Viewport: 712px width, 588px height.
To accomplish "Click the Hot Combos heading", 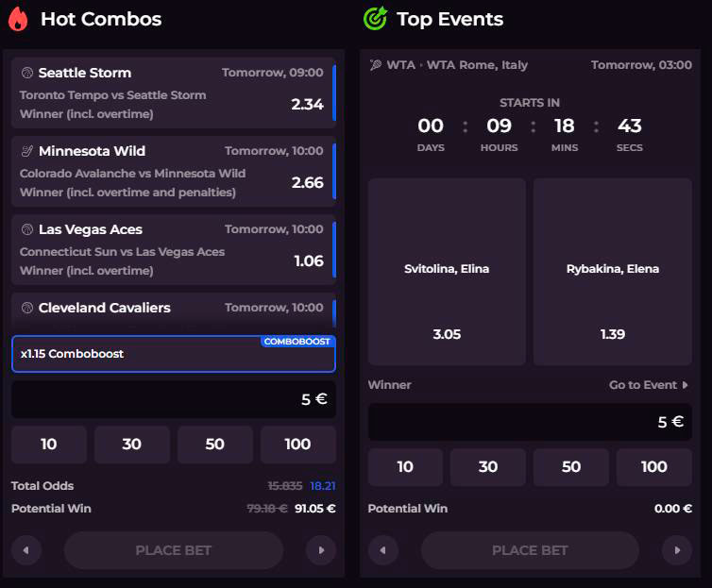I will click(101, 19).
